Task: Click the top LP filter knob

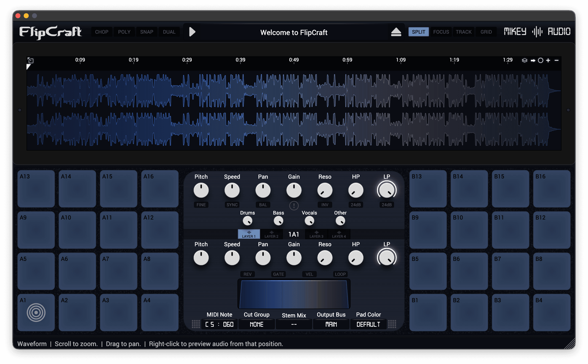Action: point(387,190)
